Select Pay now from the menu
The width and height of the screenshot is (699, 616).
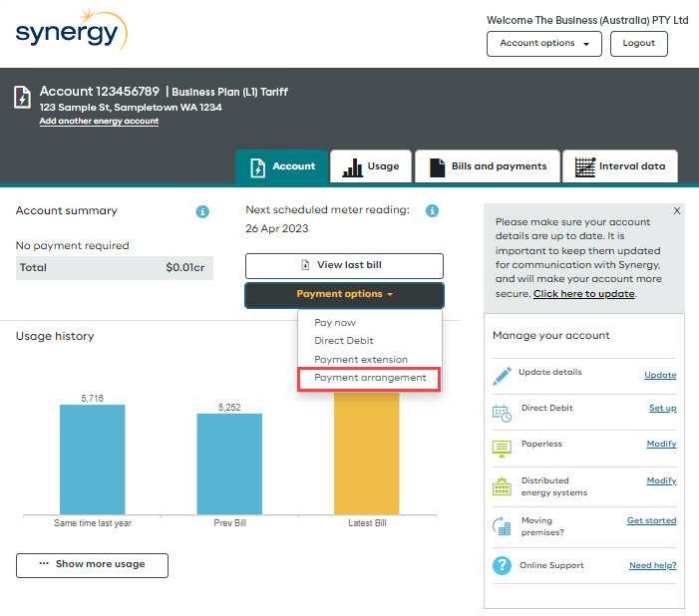[335, 323]
